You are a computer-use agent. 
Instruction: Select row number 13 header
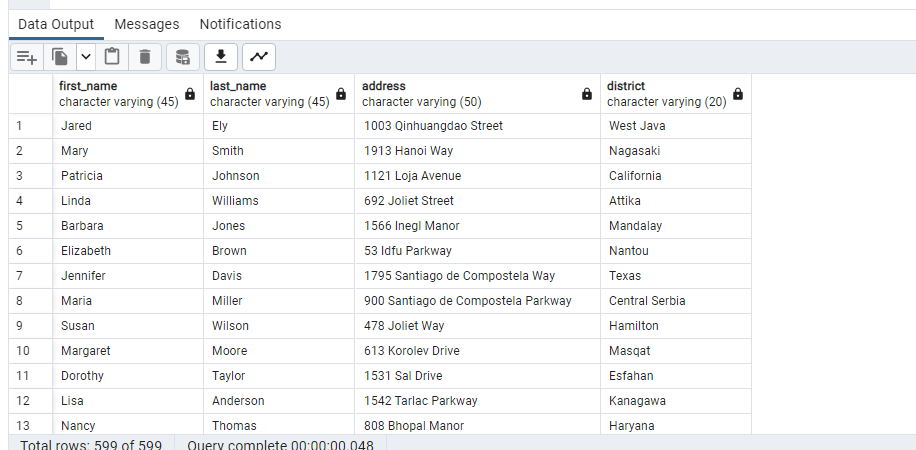click(x=31, y=425)
